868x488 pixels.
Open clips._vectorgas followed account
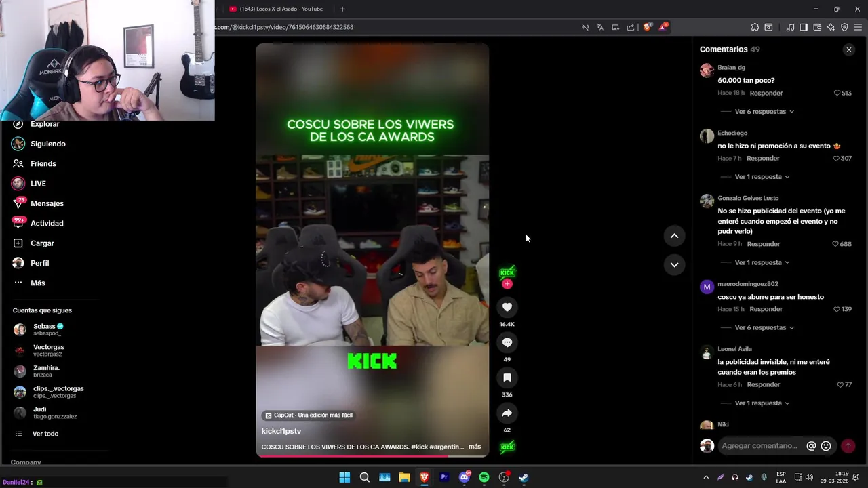tap(58, 392)
